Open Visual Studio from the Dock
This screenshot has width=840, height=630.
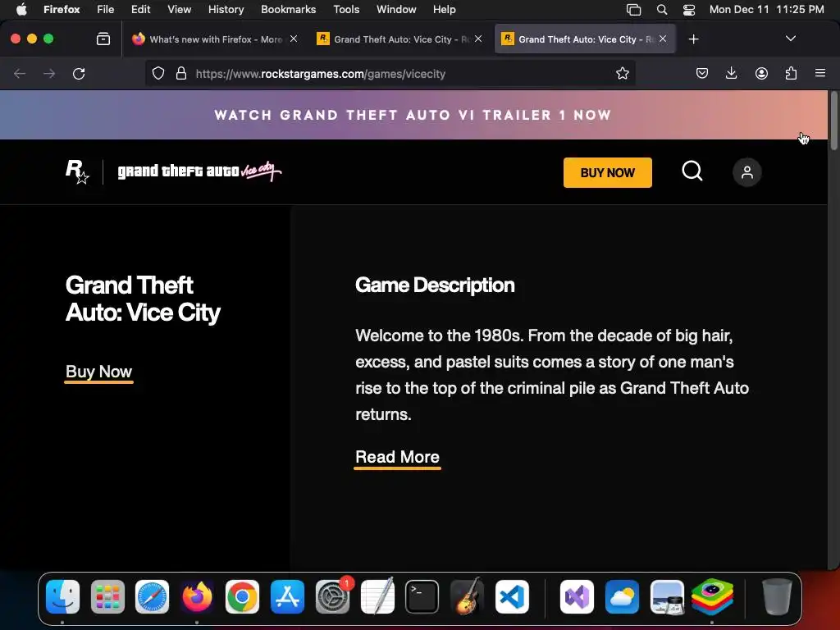click(x=577, y=596)
